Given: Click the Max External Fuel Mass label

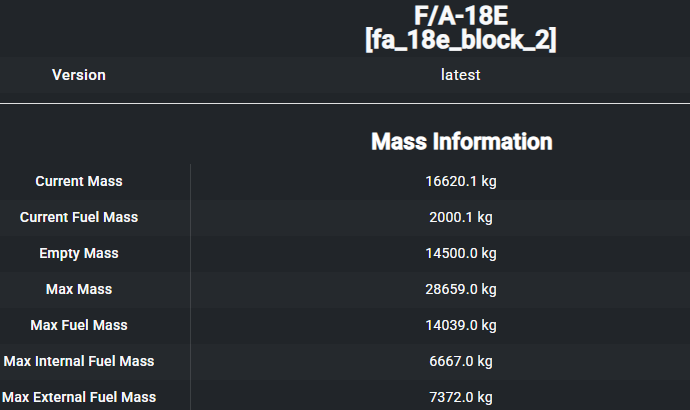Looking at the screenshot, I should [x=79, y=397].
